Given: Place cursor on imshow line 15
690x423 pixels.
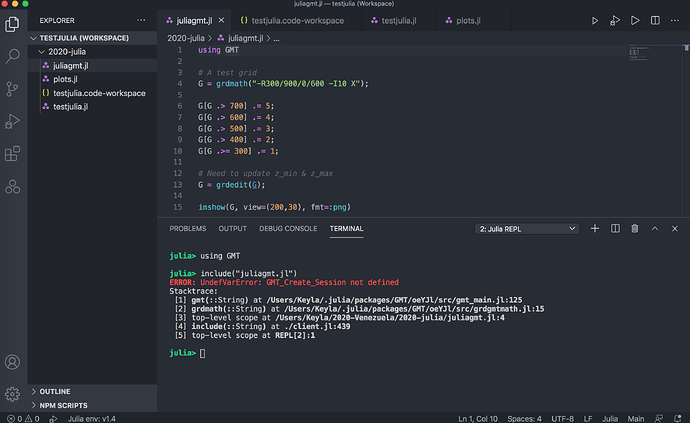Looking at the screenshot, I should [x=274, y=207].
